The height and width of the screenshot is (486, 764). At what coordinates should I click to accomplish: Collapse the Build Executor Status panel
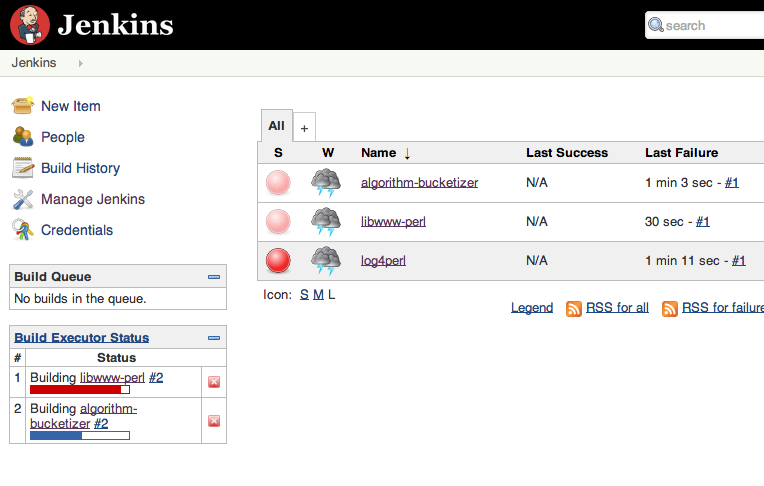tap(213, 338)
